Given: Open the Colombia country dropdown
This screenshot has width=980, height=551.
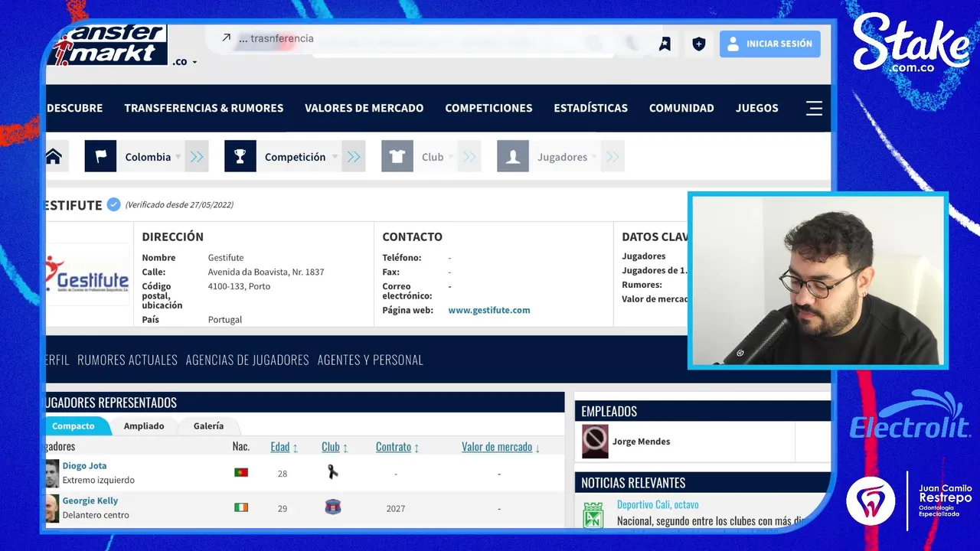Looking at the screenshot, I should tap(152, 157).
